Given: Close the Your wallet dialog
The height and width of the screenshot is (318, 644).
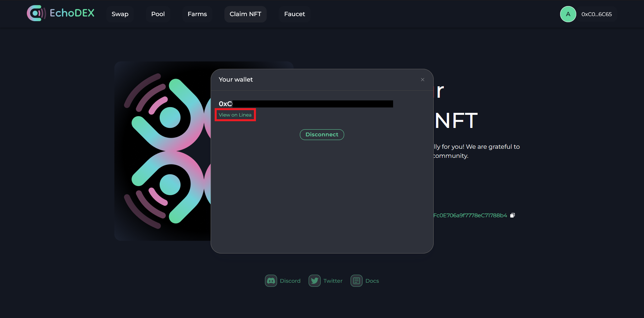Looking at the screenshot, I should pos(422,80).
